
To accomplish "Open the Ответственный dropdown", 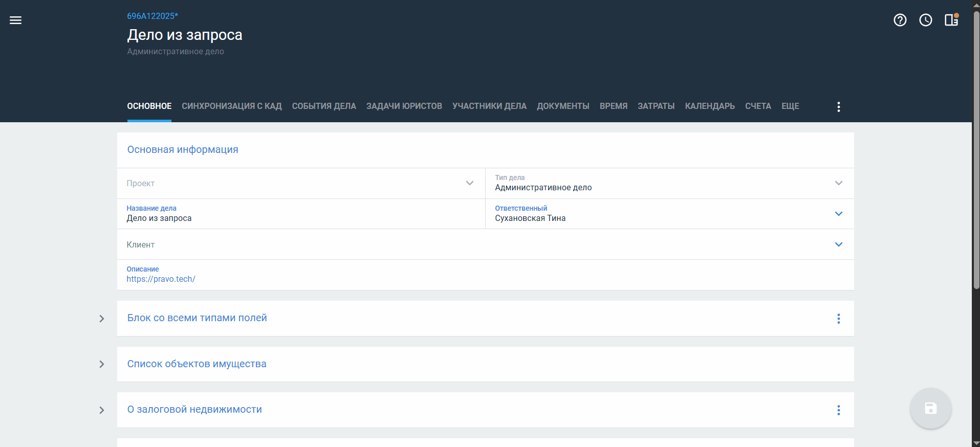I will 838,214.
